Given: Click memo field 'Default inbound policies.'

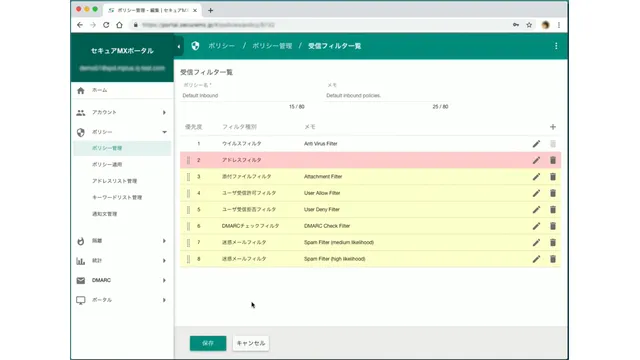Looking at the screenshot, I should (x=386, y=96).
